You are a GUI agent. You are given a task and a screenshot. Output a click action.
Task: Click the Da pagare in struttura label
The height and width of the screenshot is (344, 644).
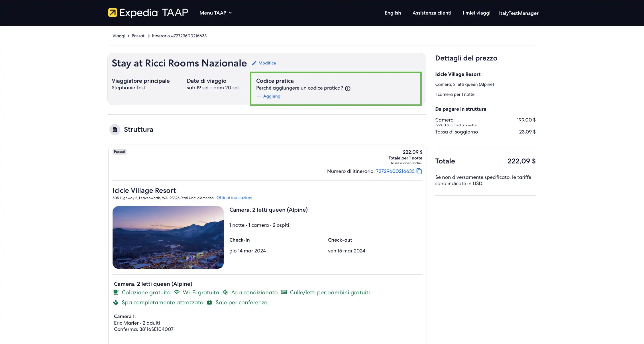tap(461, 109)
